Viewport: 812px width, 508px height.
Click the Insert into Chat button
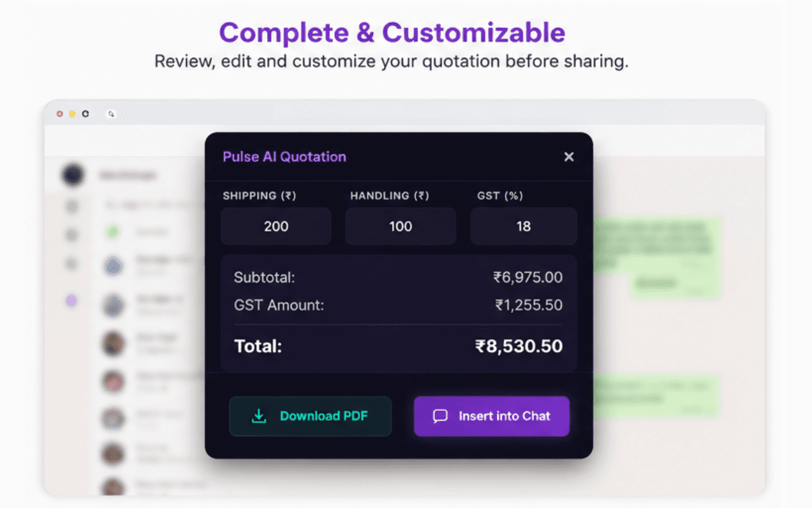pos(492,416)
